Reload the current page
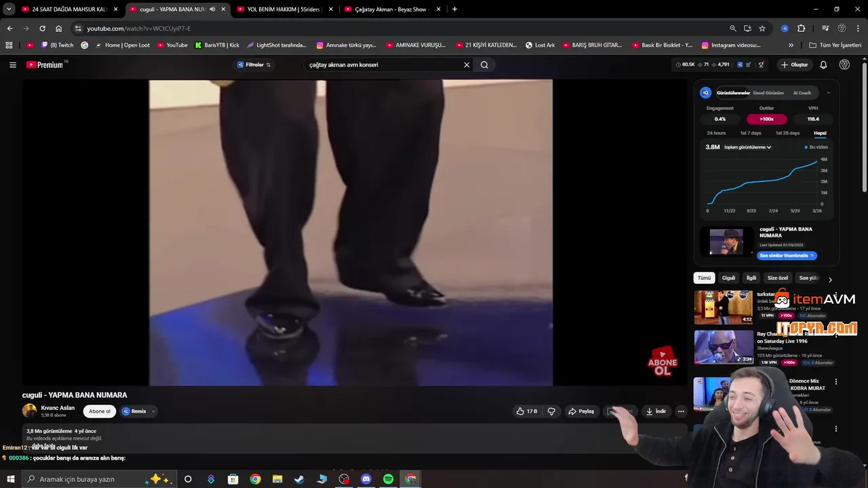Screen dimensions: 868x488 pyautogui.click(x=42, y=28)
